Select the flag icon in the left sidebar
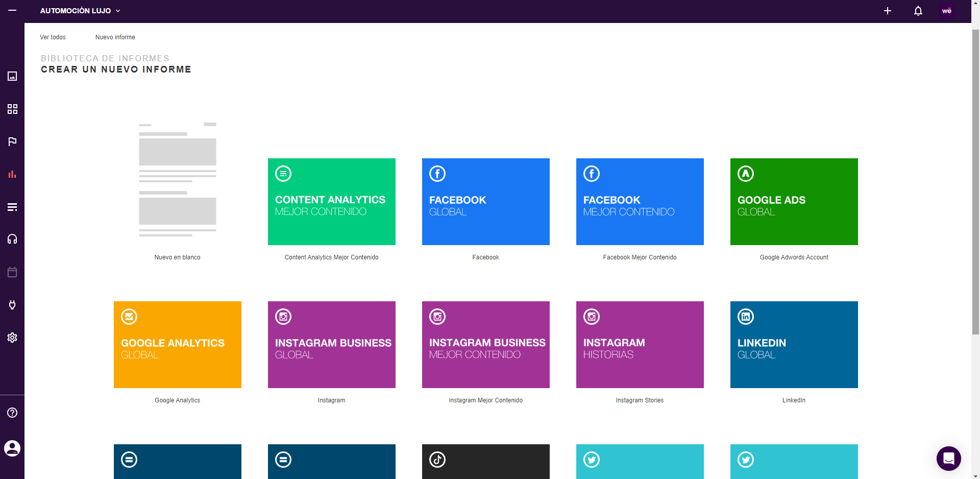The width and height of the screenshot is (980, 479). tap(12, 141)
